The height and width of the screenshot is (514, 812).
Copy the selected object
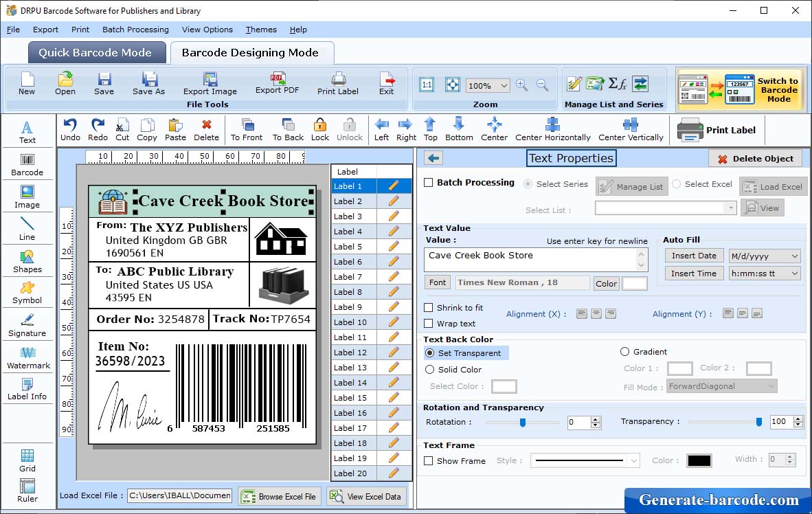(x=147, y=130)
